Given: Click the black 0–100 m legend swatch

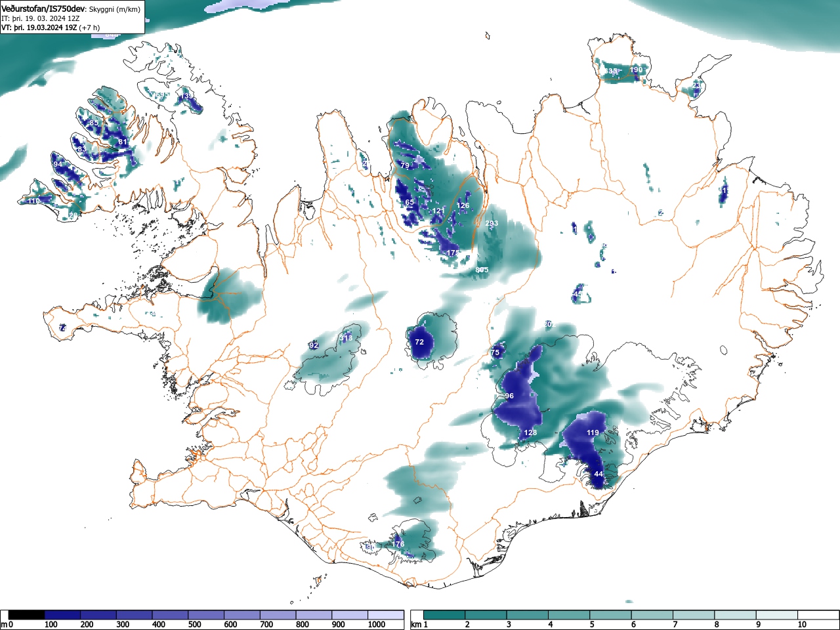Looking at the screenshot, I should click(27, 615).
